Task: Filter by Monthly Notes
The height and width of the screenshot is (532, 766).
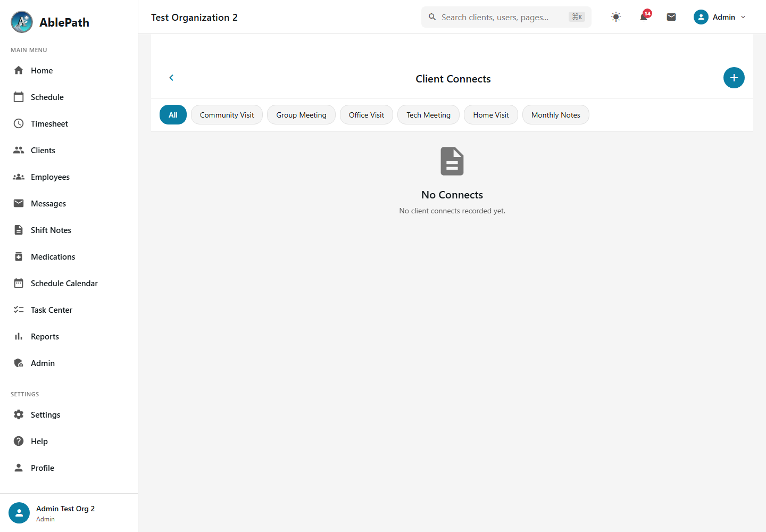Action: click(556, 115)
